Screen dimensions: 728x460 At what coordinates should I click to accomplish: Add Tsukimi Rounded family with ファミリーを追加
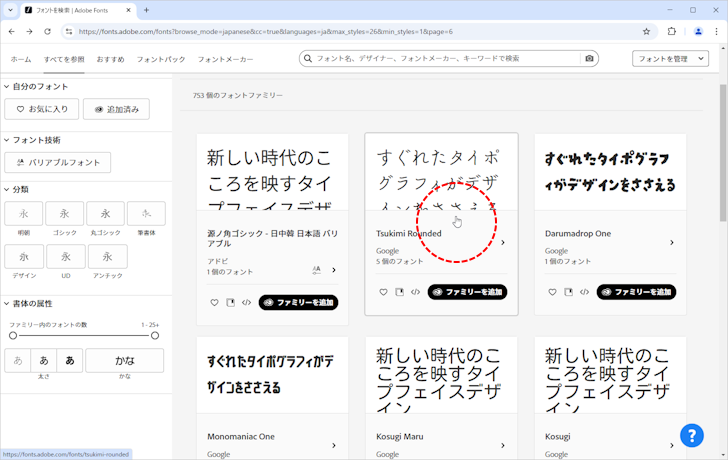pos(468,292)
